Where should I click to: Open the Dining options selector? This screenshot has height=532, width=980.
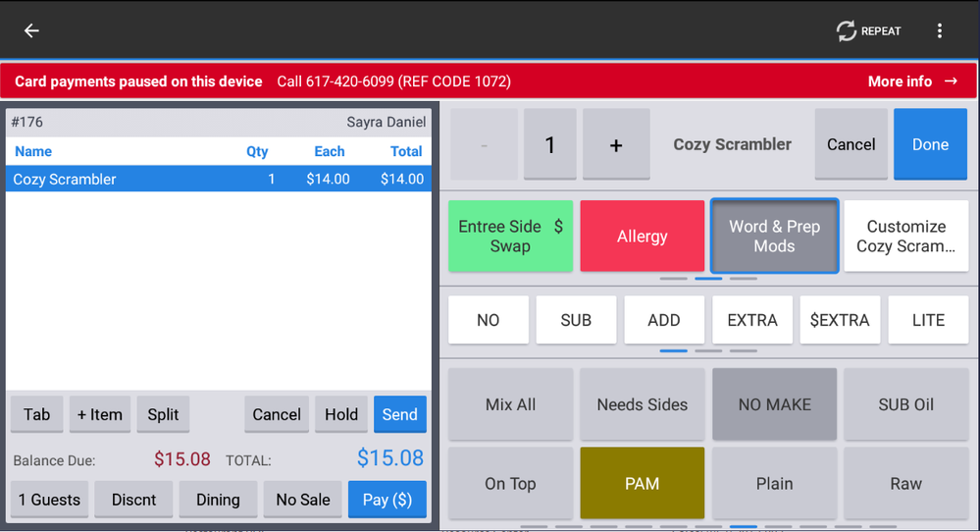(218, 500)
